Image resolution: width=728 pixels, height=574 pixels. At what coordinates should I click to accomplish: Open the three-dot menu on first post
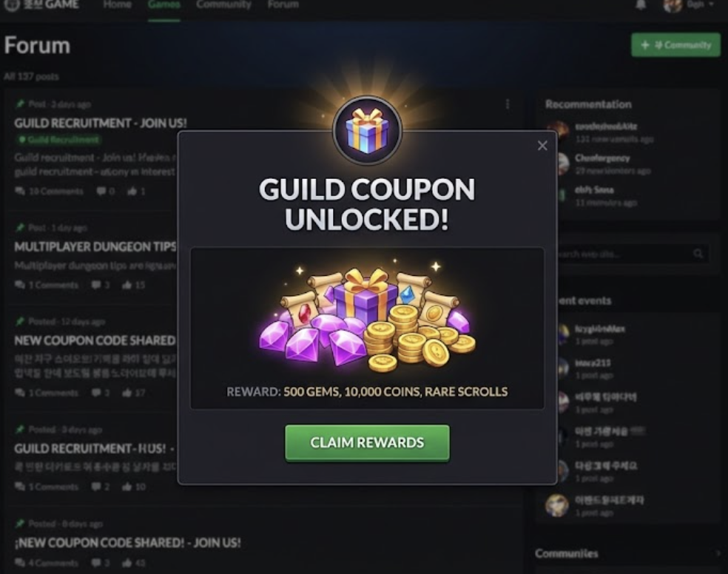tap(508, 104)
